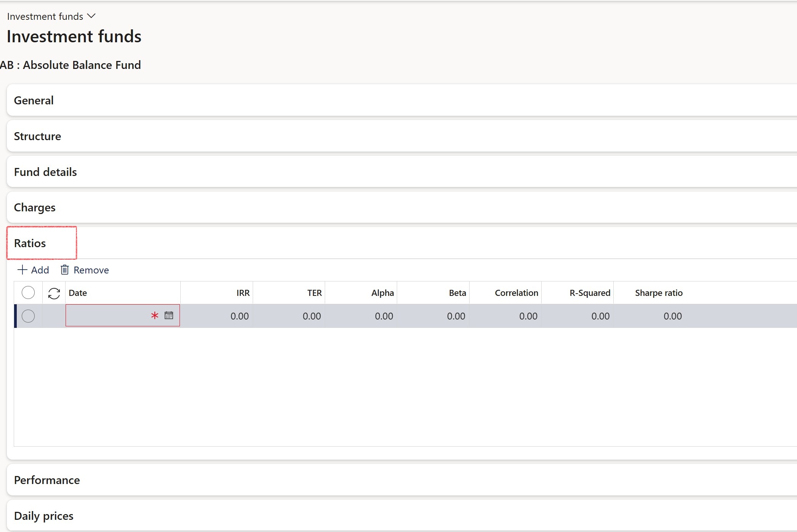Click the Correlation column header
This screenshot has height=532, width=797.
coord(505,293)
